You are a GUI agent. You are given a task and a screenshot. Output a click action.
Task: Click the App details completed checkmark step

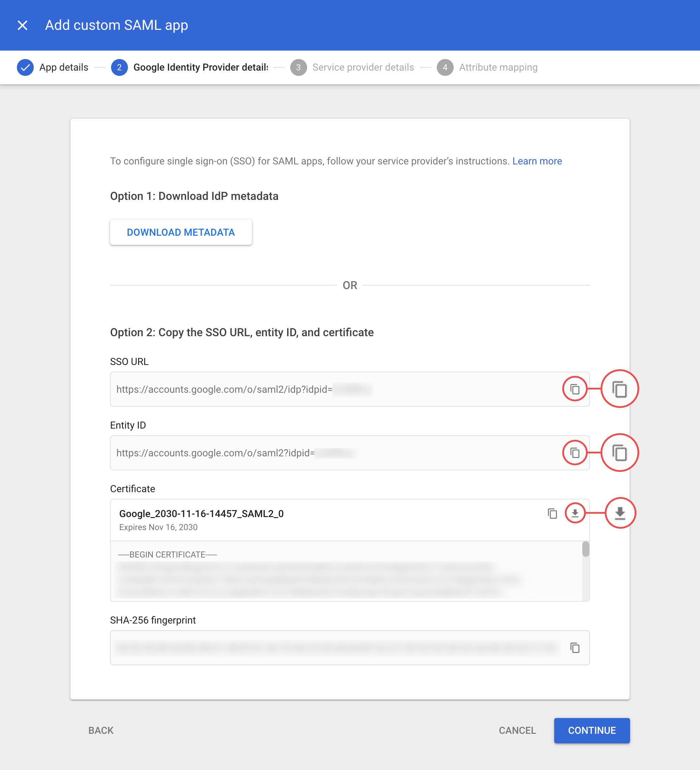[x=25, y=67]
